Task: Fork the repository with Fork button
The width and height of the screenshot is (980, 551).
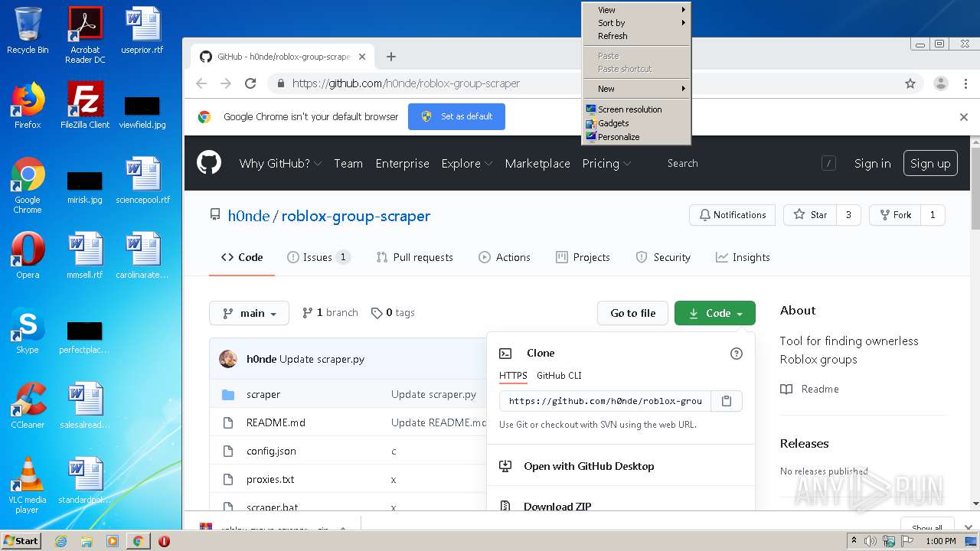Action: point(895,215)
